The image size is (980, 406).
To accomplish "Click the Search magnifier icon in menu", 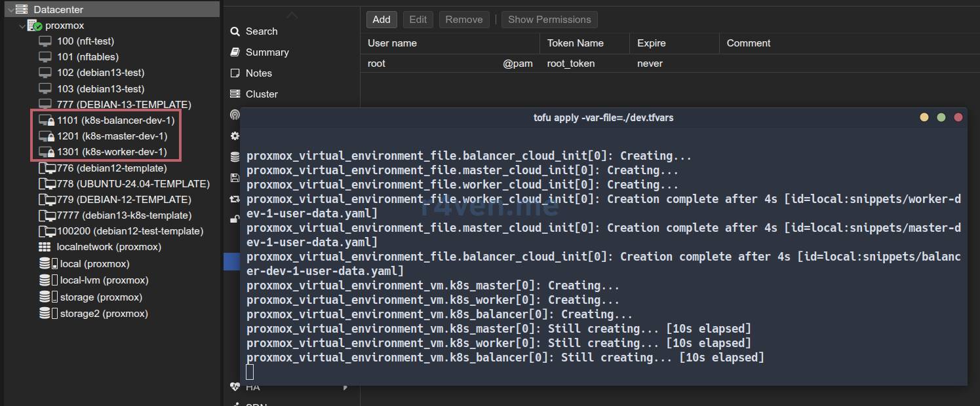I will click(x=235, y=31).
